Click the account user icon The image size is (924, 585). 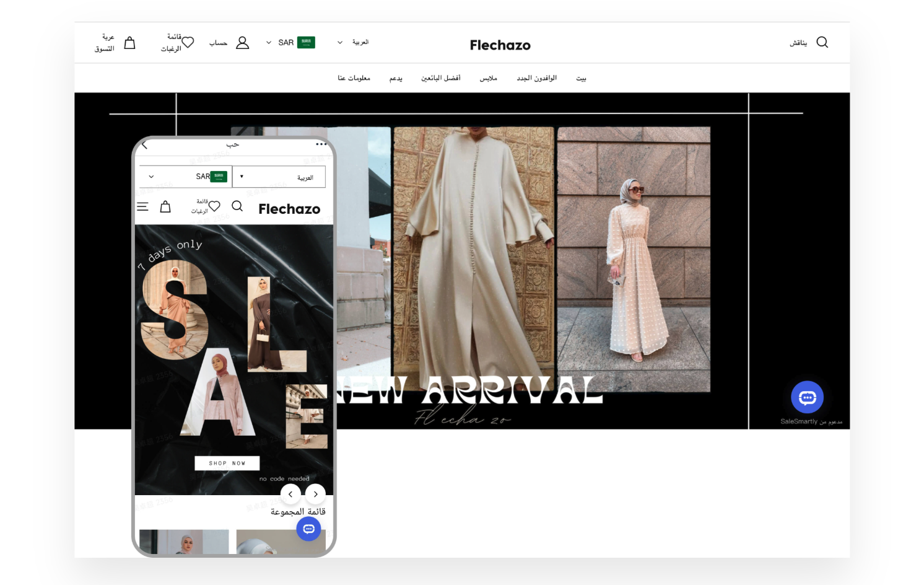click(242, 42)
